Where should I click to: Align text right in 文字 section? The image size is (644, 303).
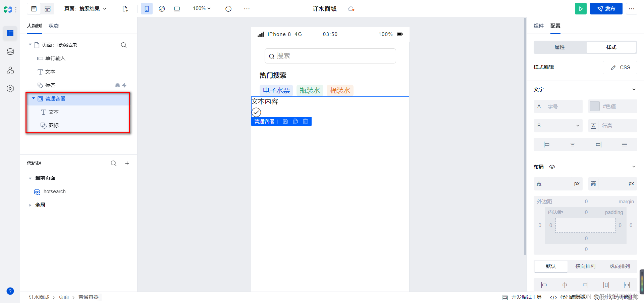[598, 144]
